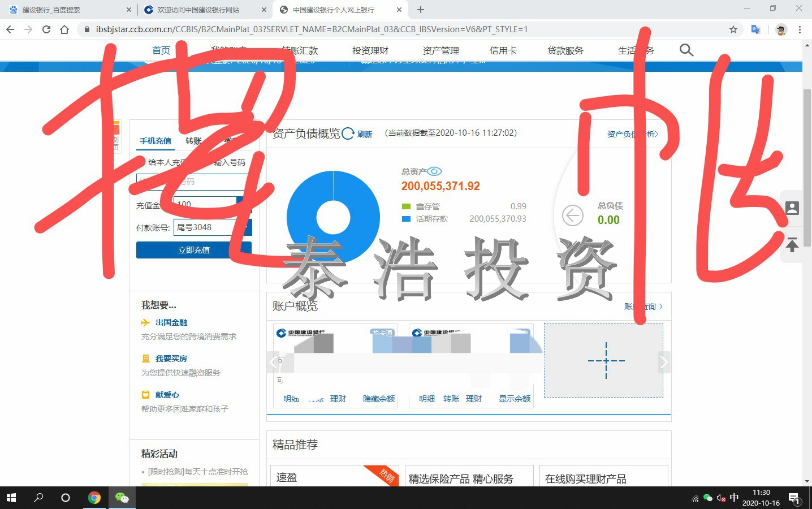Click the refresh icon beside 刷新

(348, 133)
